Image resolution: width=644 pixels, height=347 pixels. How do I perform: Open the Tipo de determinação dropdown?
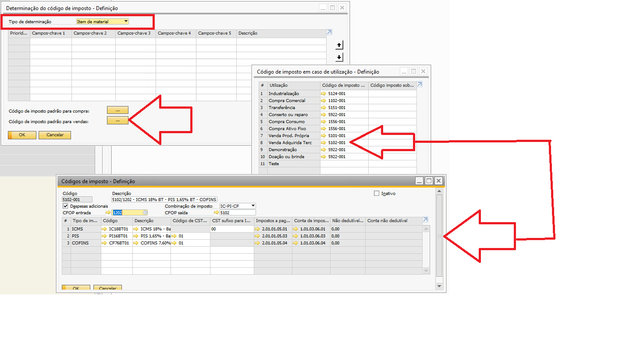126,21
